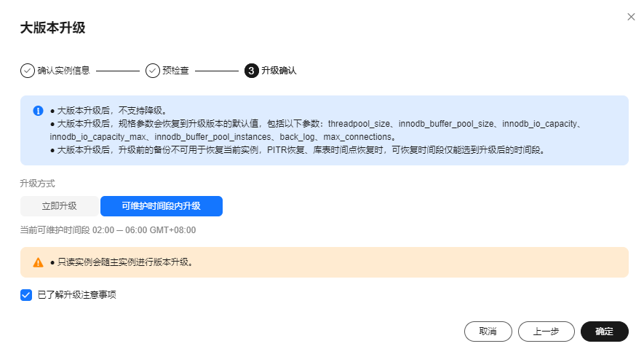Select the 确认实例信息 step label
Viewport: 644px width, 357px height.
63,71
